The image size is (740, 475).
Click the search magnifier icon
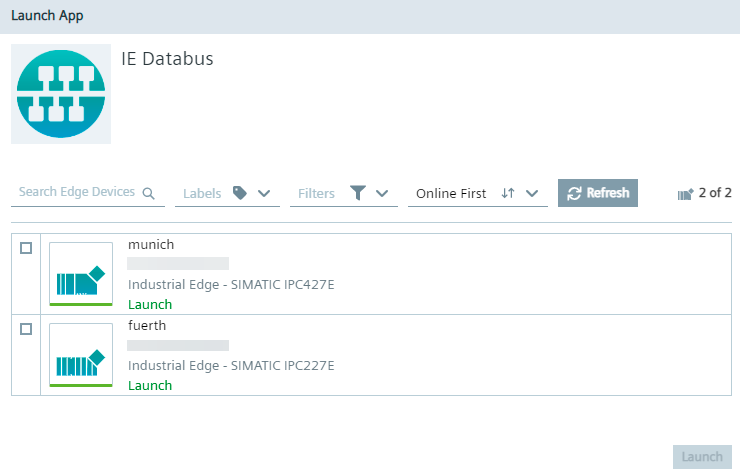pos(149,194)
